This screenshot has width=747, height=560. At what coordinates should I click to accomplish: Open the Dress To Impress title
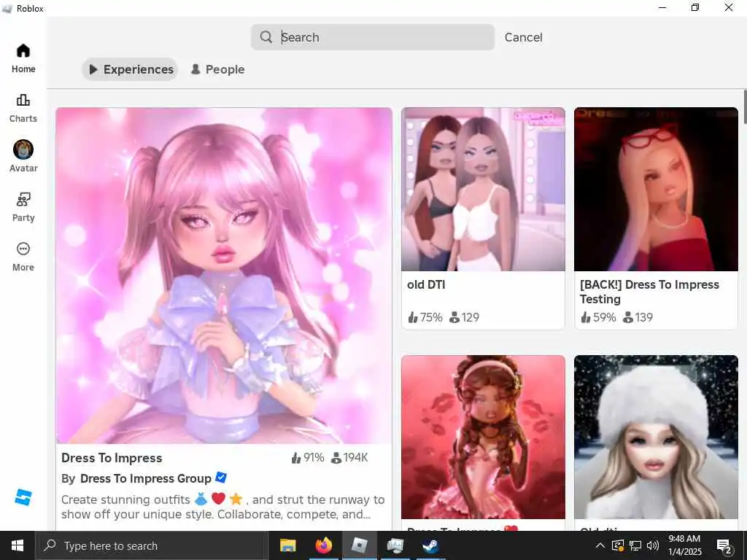(112, 458)
